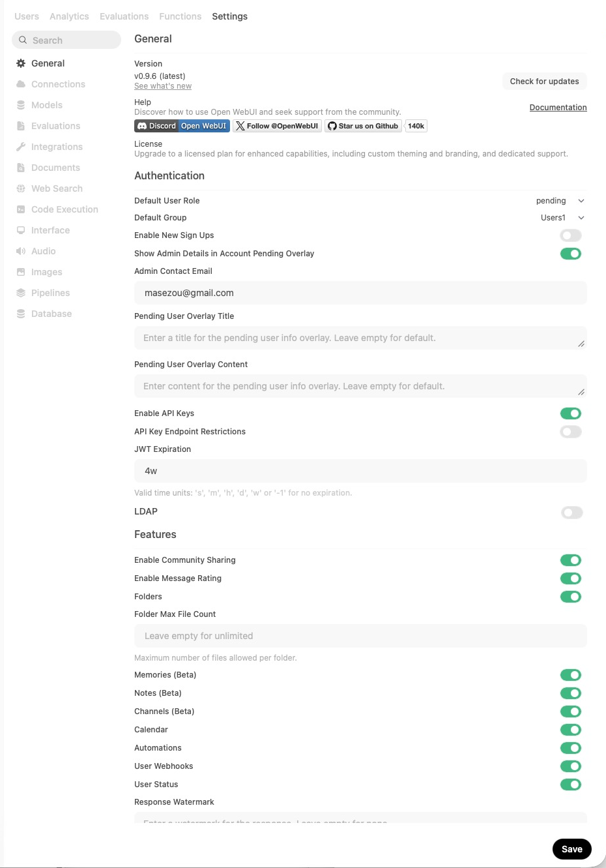Turn off Notes (Beta) toggle

571,693
